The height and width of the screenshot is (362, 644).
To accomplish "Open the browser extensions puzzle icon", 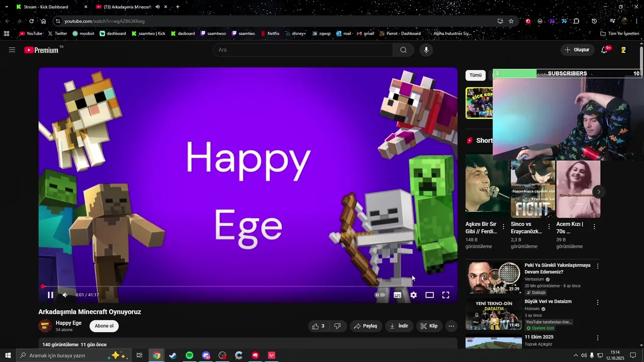I will pyautogui.click(x=576, y=21).
